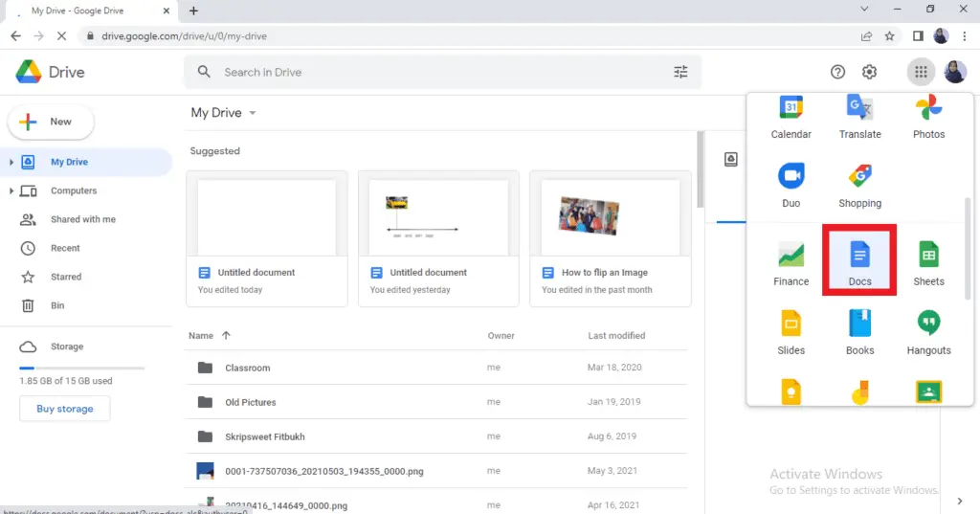Open Google Docs app
Image resolution: width=980 pixels, height=514 pixels.
coord(859,263)
